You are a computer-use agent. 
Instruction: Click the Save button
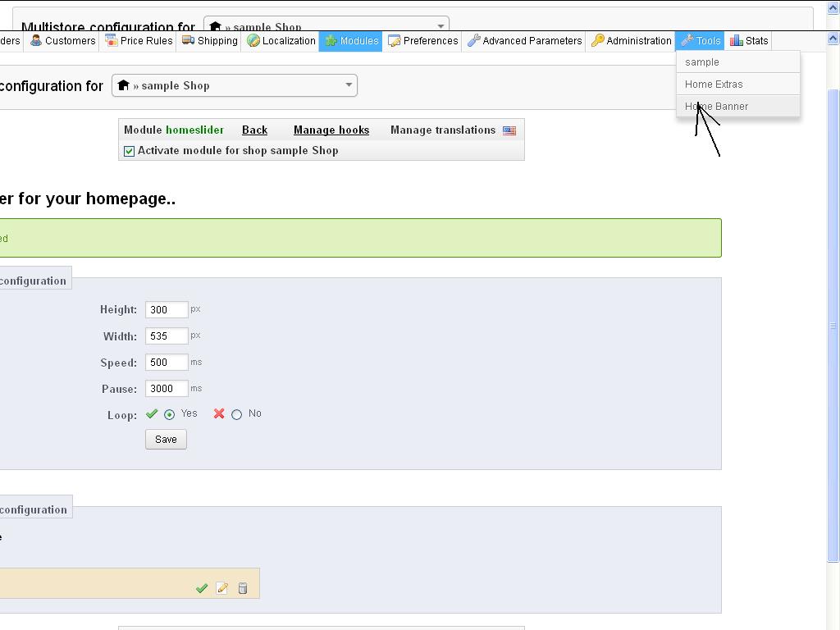click(x=166, y=440)
